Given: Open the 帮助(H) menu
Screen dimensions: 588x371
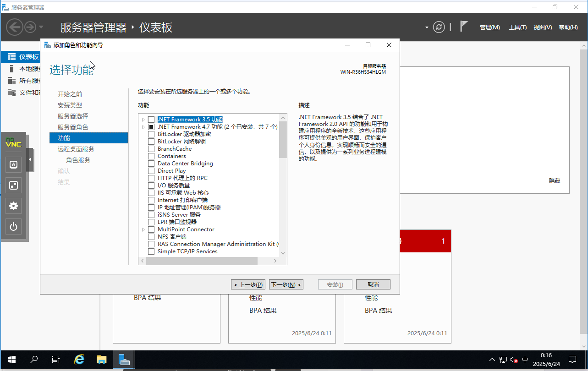Looking at the screenshot, I should (x=568, y=27).
